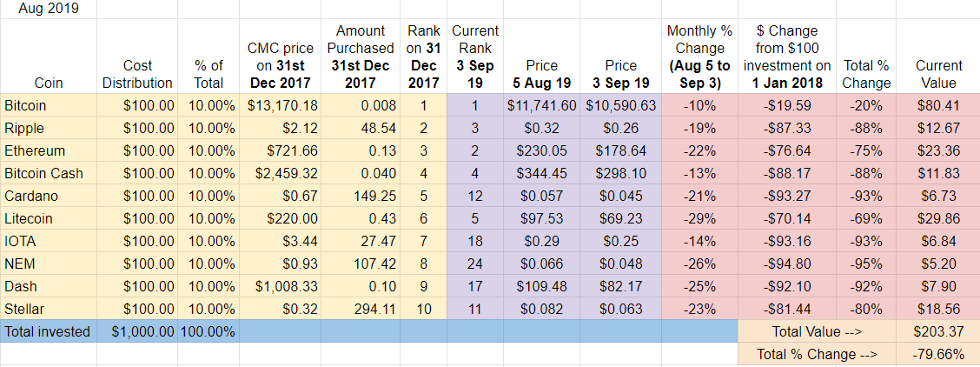Select Ethereum's 5 Aug price '$230.05'

point(542,150)
